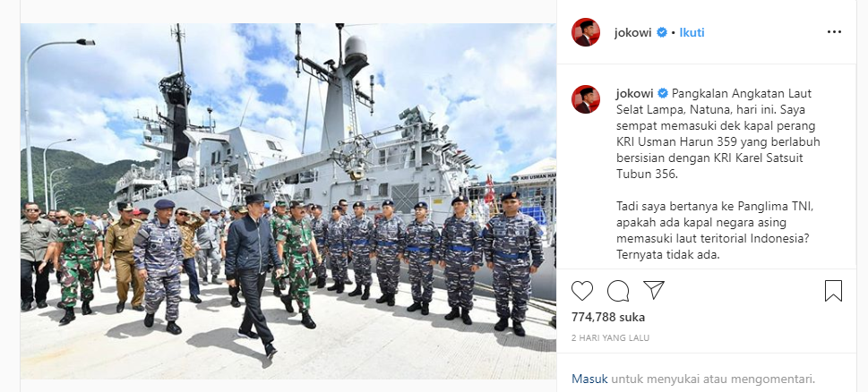868x392 pixels.
Task: Click the profile avatar beside the caption
Action: [x=586, y=99]
